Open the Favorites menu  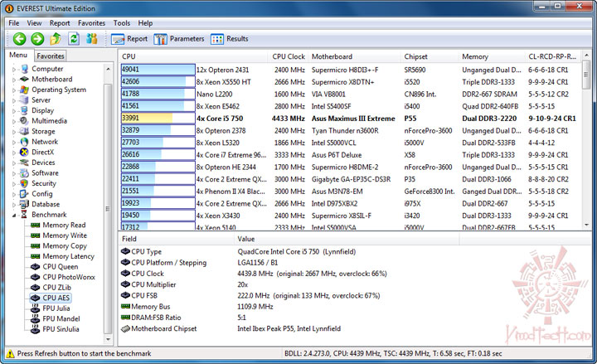(91, 23)
